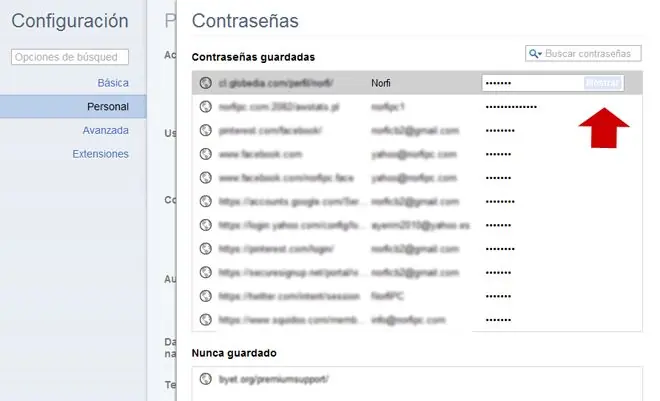Screen dimensions: 660x401
Task: Click password field of cl.globedia.com entry
Action: (x=530, y=83)
